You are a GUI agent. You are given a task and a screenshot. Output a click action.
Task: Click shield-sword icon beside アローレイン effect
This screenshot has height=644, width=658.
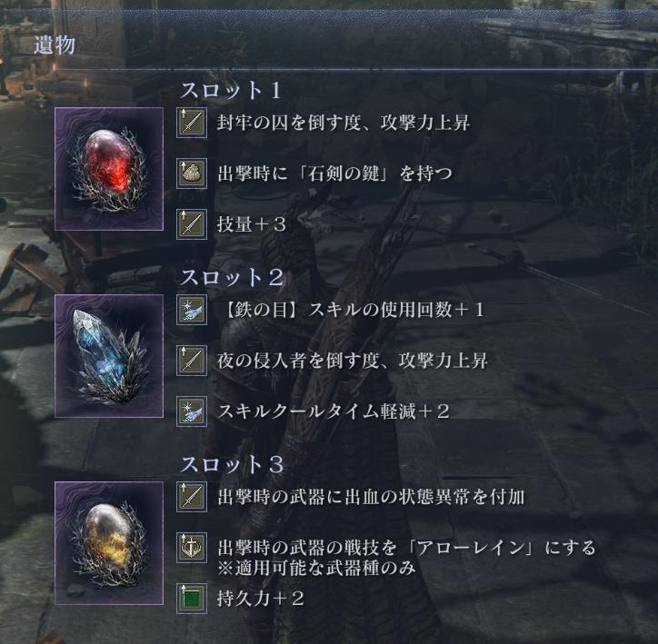[192, 548]
